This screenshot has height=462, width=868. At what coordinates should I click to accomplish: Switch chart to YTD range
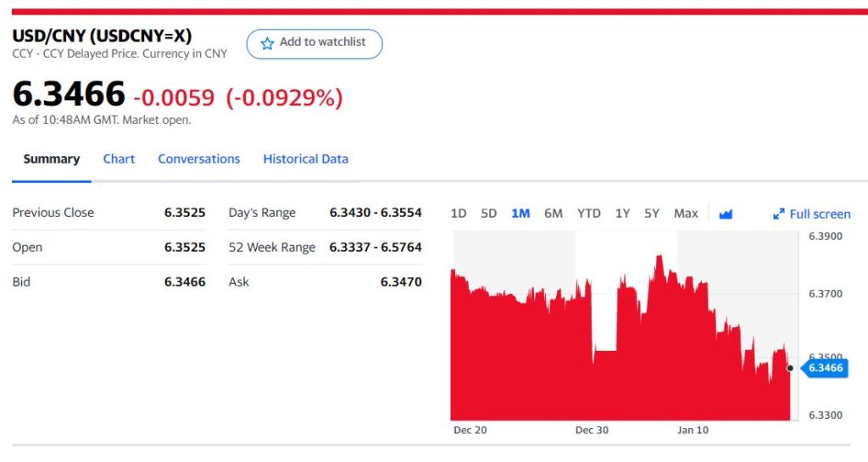[589, 214]
